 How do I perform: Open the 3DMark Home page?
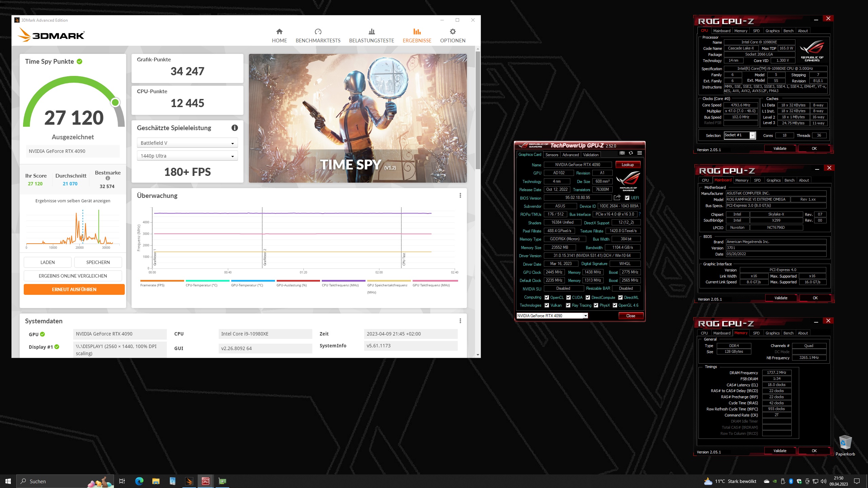(279, 36)
